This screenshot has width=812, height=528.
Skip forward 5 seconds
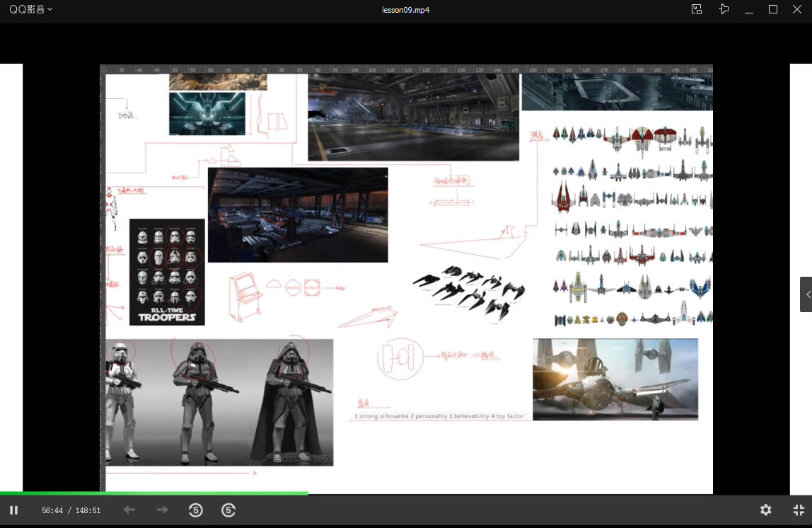point(228,510)
